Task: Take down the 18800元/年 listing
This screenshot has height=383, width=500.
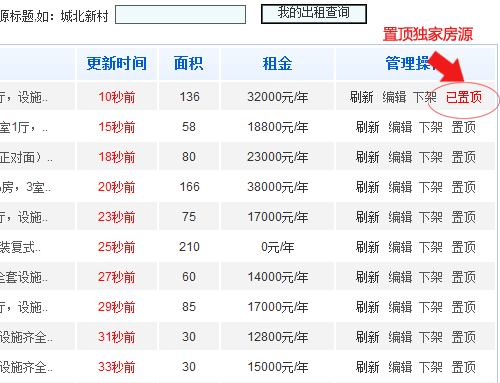Action: click(x=431, y=127)
